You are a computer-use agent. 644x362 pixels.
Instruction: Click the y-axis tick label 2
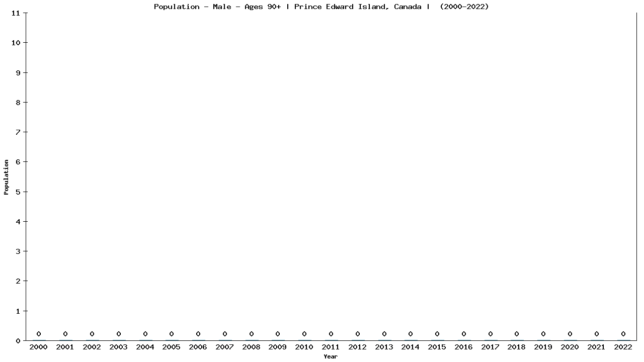(x=18, y=281)
